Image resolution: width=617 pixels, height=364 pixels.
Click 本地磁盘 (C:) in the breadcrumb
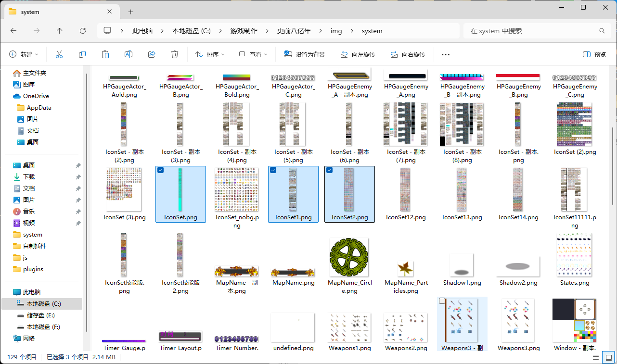point(192,31)
